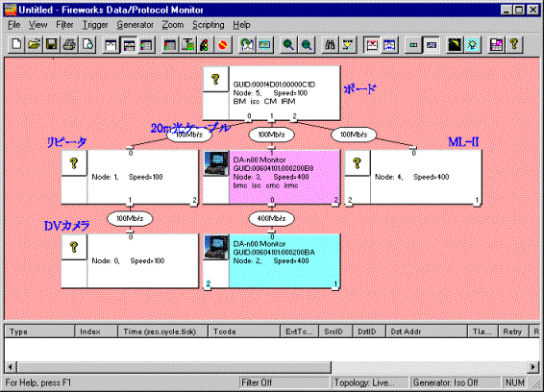Click the red stop circle icon
Screen dimensions: 544x392
point(223,45)
